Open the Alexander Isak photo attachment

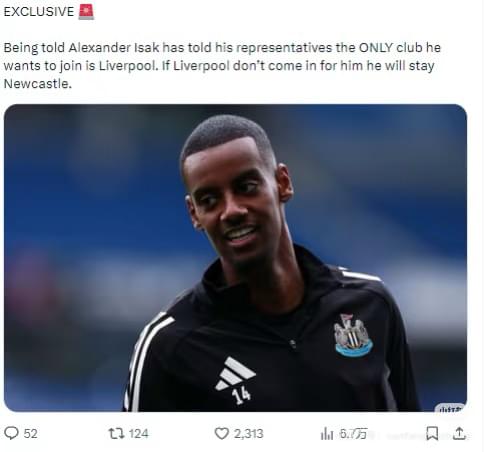pyautogui.click(x=235, y=258)
